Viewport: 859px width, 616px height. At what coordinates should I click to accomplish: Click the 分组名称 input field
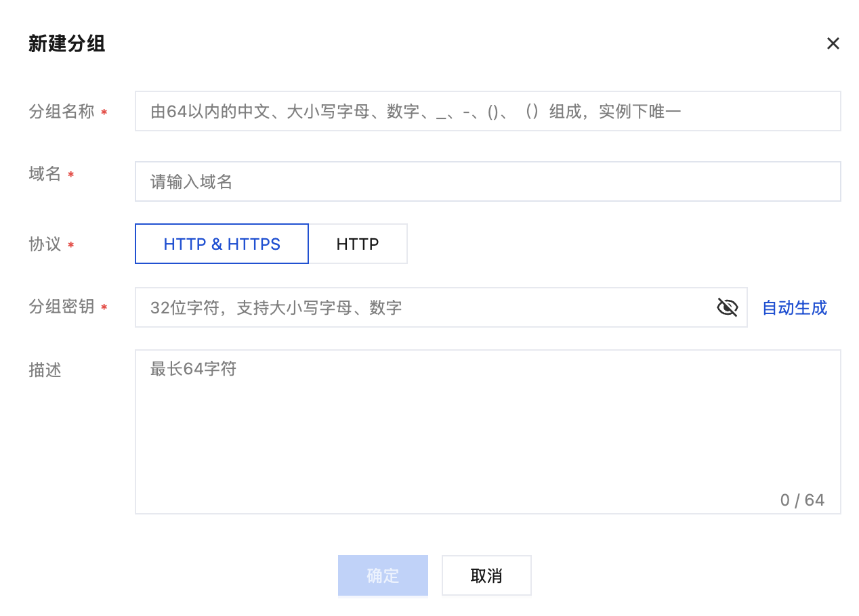[488, 111]
